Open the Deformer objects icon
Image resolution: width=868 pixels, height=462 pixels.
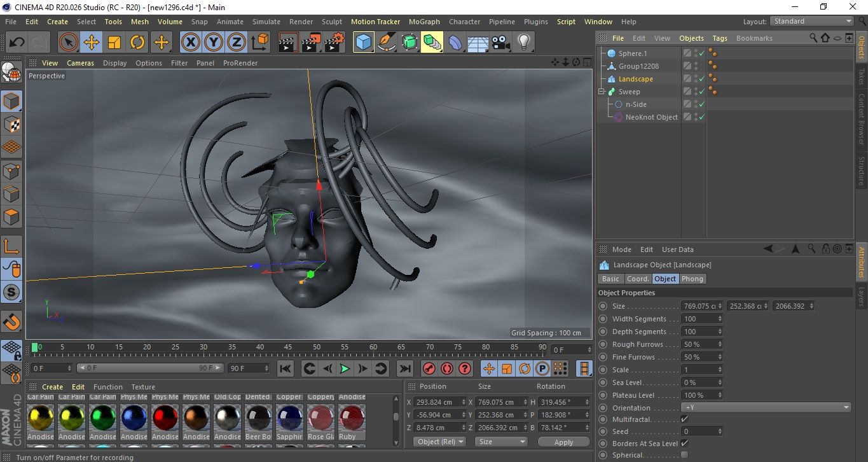pyautogui.click(x=455, y=43)
